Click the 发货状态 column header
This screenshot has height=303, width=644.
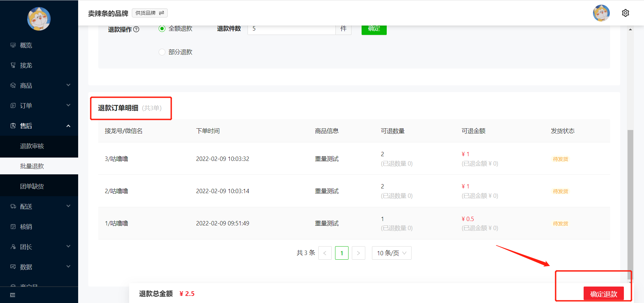pos(562,131)
